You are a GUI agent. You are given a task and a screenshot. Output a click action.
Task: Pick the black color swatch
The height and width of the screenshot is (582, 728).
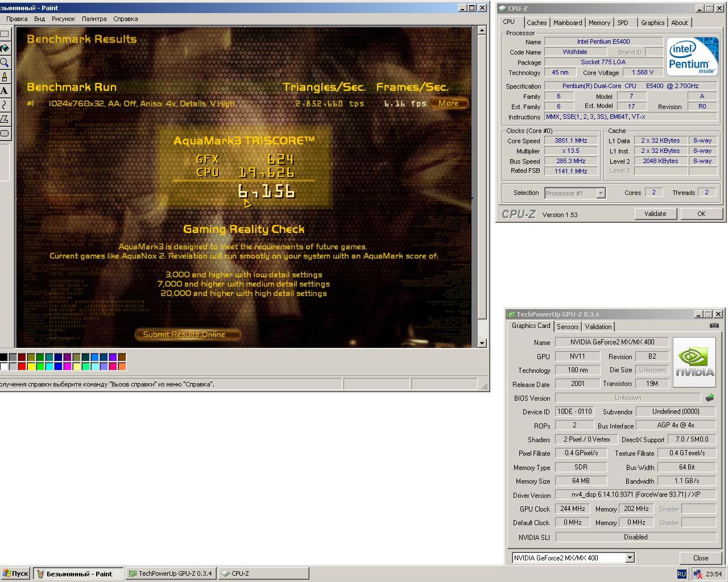(4, 357)
